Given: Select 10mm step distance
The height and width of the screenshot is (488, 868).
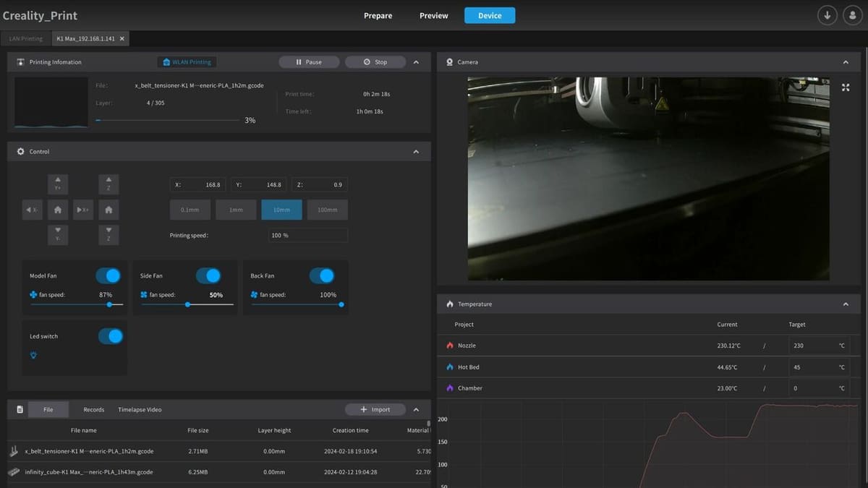Looking at the screenshot, I should pos(281,210).
